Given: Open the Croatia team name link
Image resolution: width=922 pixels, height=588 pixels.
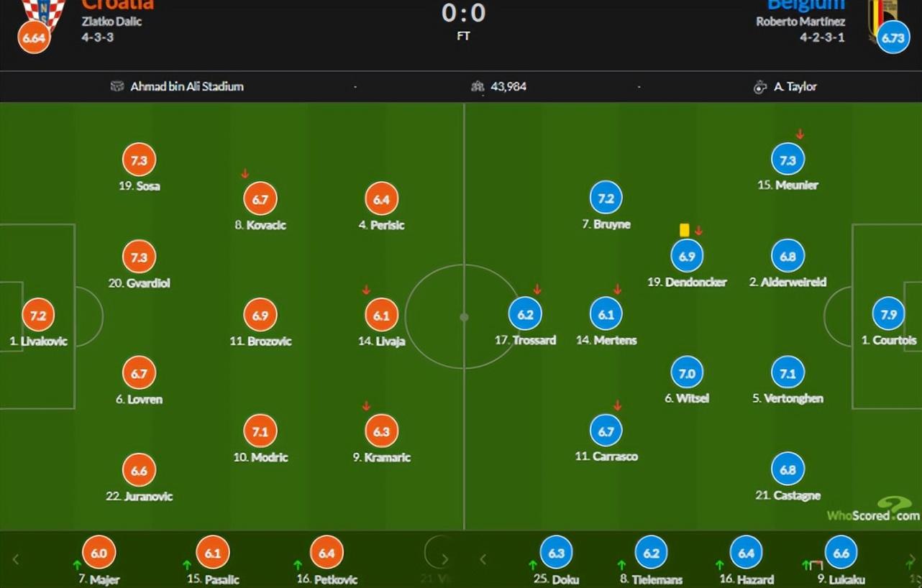Looking at the screenshot, I should pyautogui.click(x=117, y=5).
